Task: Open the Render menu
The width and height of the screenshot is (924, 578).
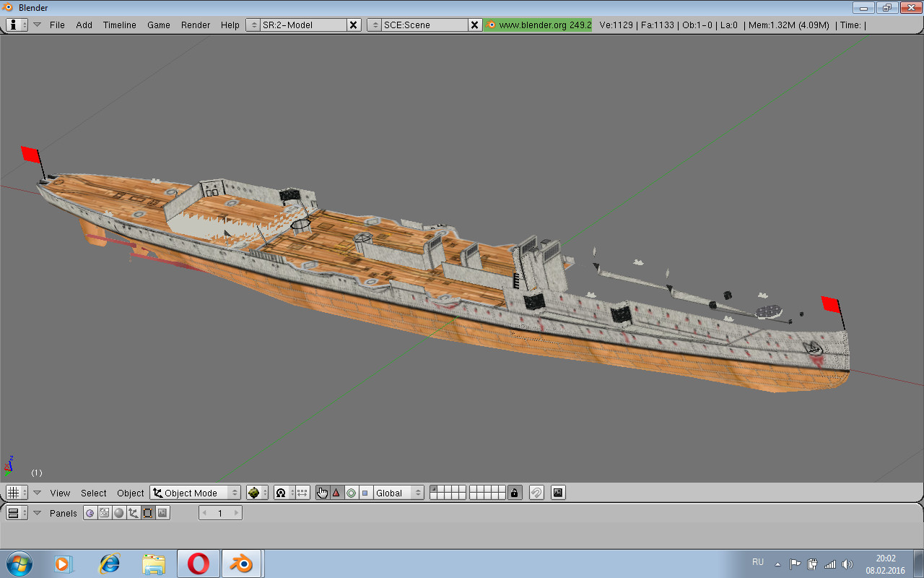Action: 196,25
